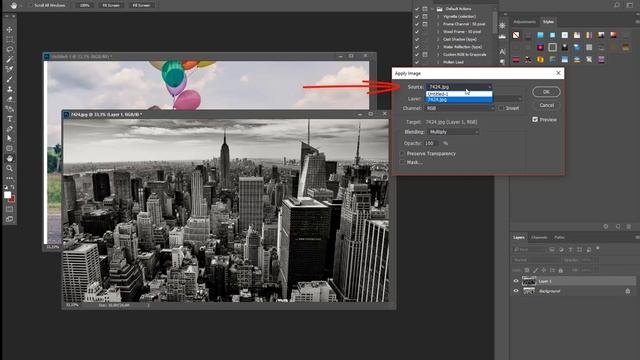Switch to the Channels tab
This screenshot has height=360, width=640.
[x=539, y=237]
